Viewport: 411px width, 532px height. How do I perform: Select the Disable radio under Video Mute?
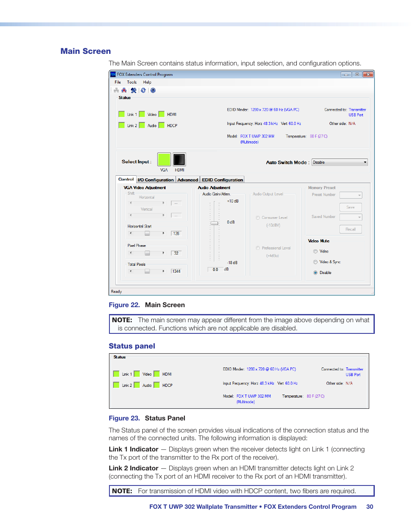pyautogui.click(x=315, y=273)
